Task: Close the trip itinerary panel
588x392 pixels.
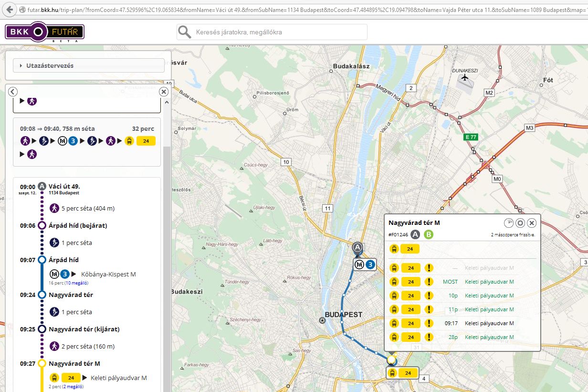Action: tap(164, 92)
